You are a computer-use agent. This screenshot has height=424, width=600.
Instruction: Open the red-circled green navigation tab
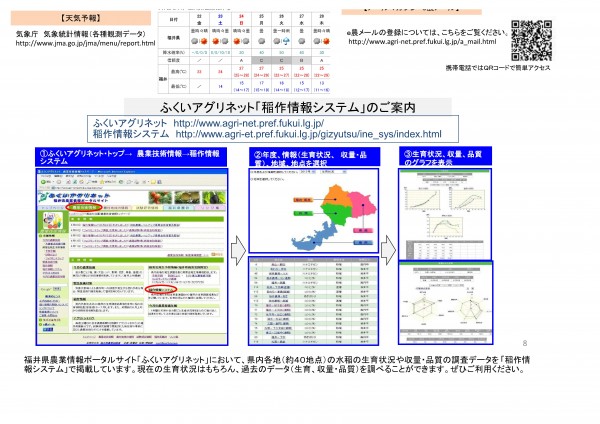point(84,207)
